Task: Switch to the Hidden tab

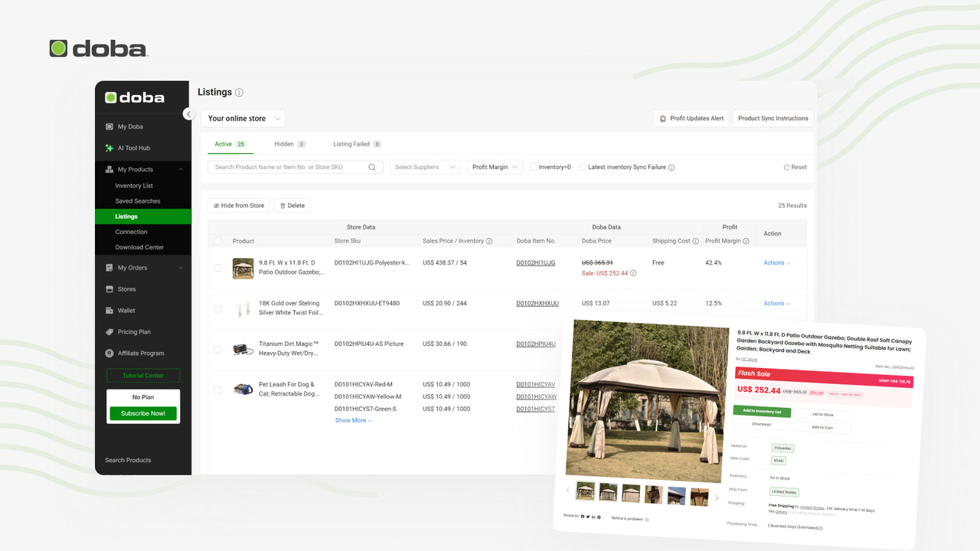Action: click(289, 144)
